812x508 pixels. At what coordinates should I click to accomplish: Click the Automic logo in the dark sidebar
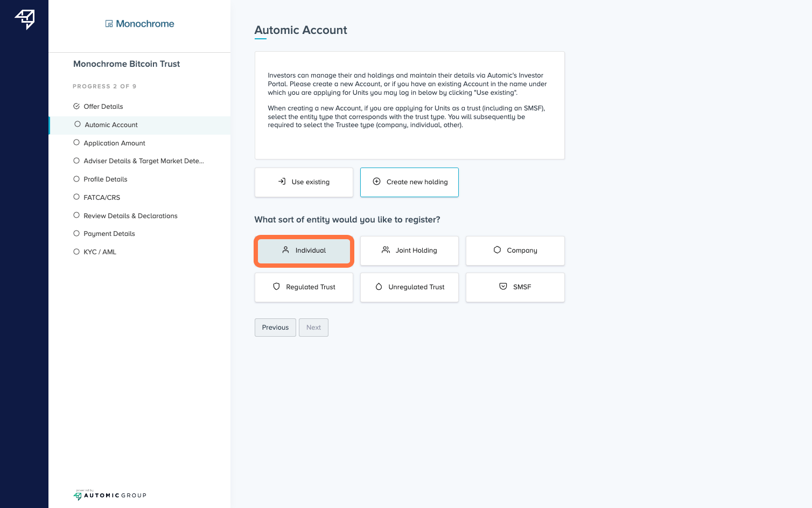(x=25, y=19)
